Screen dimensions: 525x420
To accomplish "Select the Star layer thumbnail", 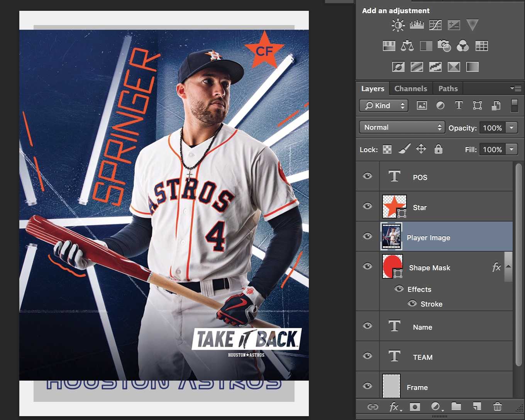I will point(394,207).
